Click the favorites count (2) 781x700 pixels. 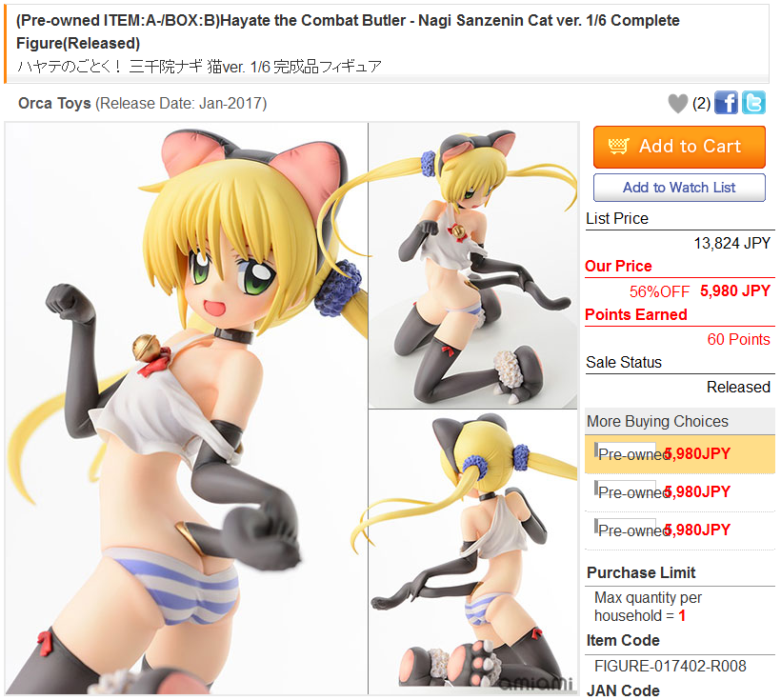[x=701, y=103]
